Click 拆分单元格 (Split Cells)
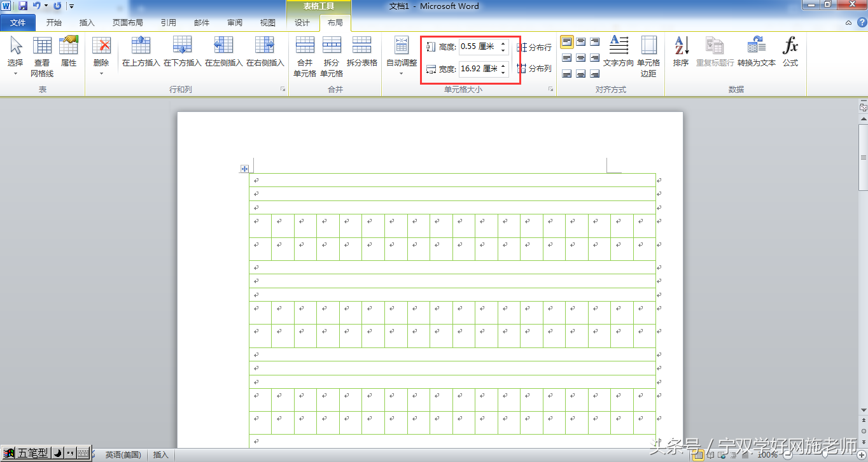Image resolution: width=868 pixels, height=462 pixels. tap(332, 56)
